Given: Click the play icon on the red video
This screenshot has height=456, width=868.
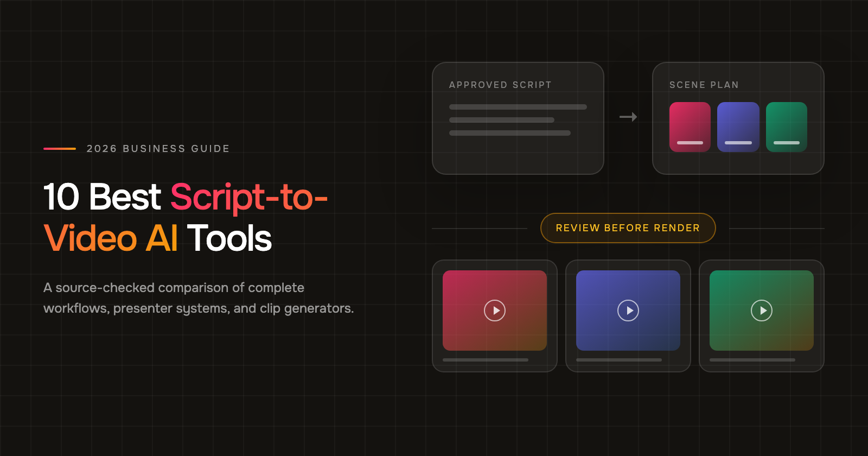Looking at the screenshot, I should click(495, 311).
